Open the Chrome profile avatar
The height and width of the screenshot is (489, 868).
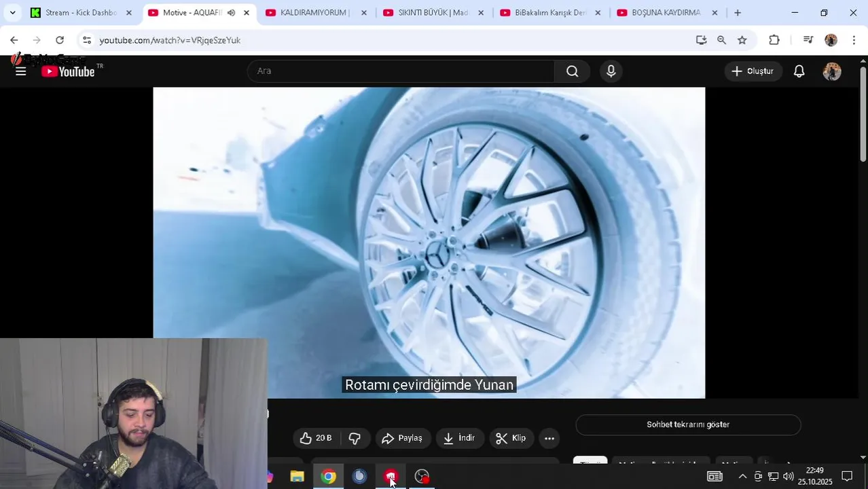[x=831, y=40]
